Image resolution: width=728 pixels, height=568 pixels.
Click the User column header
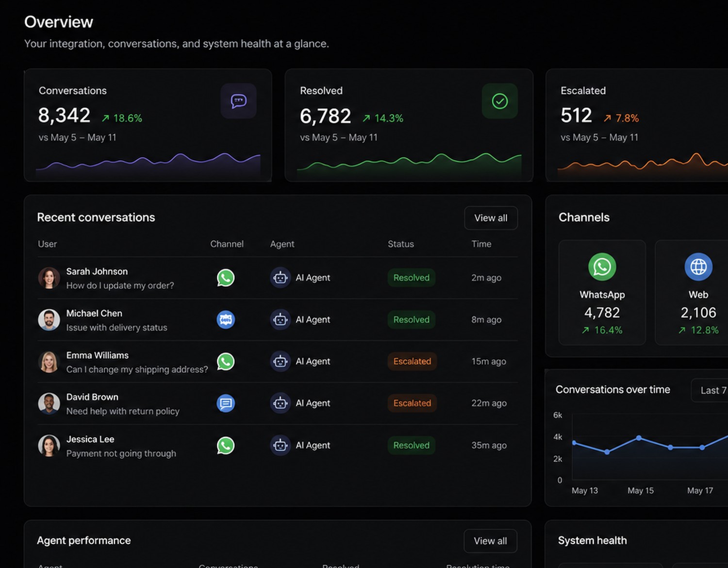tap(48, 244)
